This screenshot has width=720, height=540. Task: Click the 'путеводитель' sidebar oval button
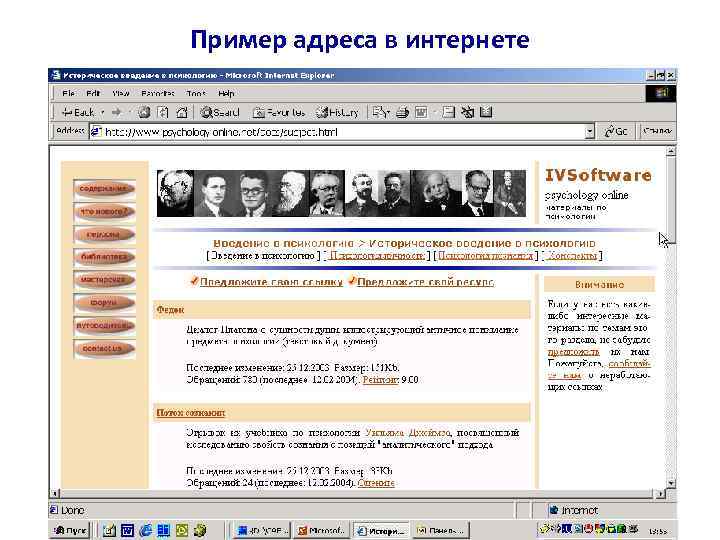[x=104, y=326]
